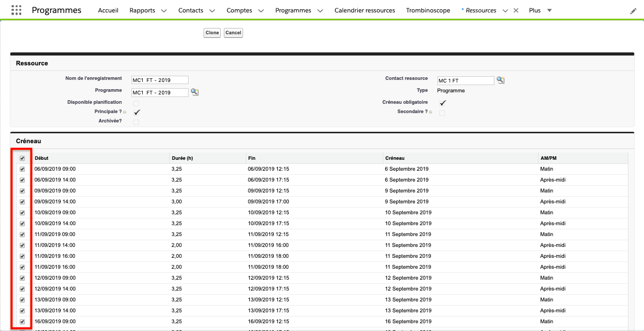Click help icon next to Secondaire
The image size is (644, 331).
click(x=431, y=112)
